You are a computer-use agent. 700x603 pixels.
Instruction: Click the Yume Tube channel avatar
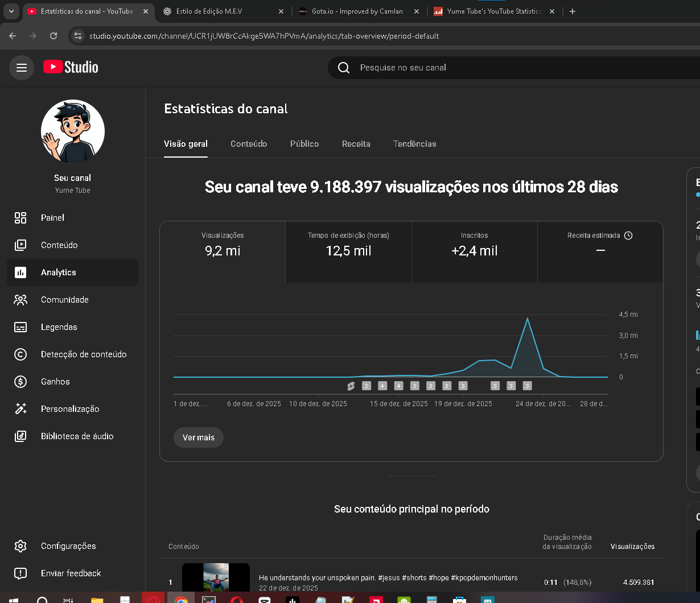point(73,131)
